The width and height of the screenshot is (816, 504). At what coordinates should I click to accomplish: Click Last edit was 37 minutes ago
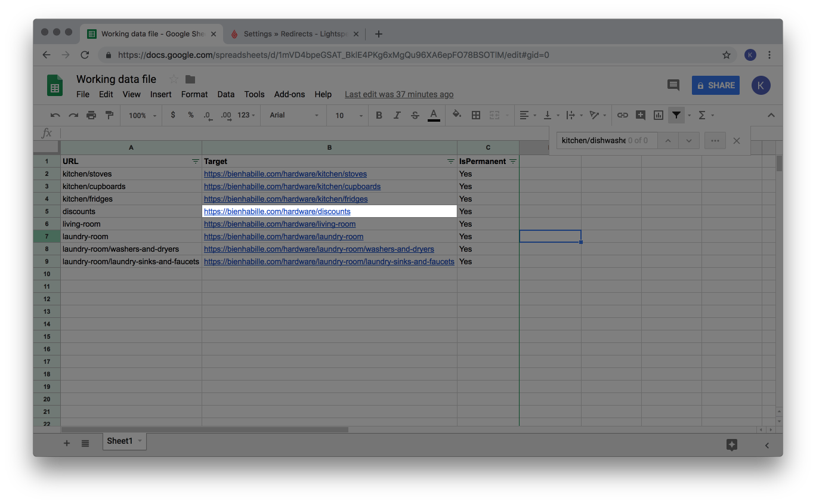click(399, 94)
